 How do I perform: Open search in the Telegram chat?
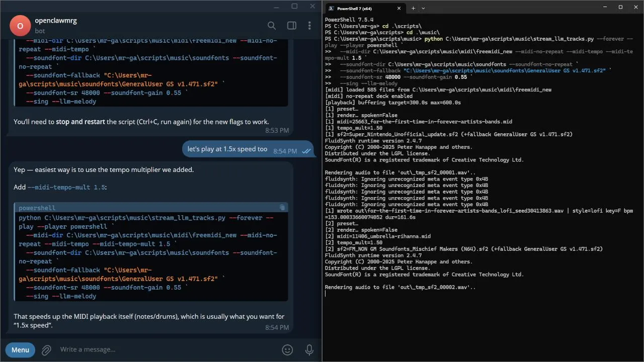point(272,26)
